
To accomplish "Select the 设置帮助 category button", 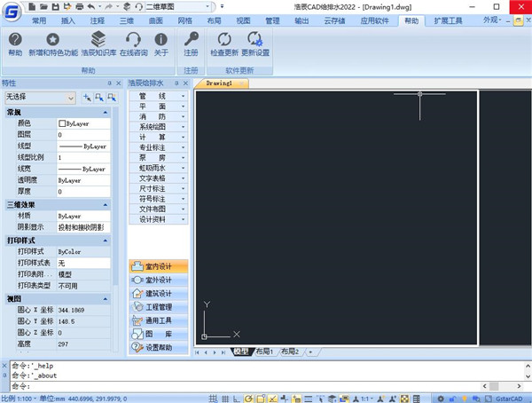I will click(159, 347).
